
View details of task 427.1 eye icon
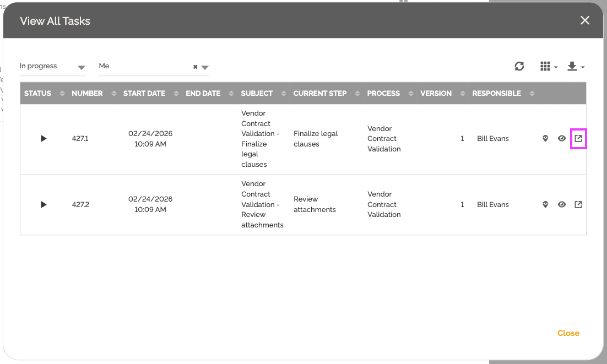562,139
